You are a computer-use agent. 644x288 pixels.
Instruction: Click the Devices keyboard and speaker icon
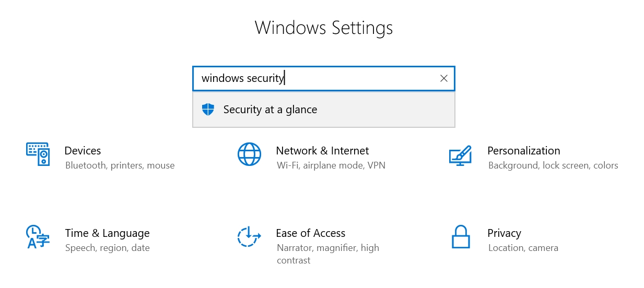38,154
